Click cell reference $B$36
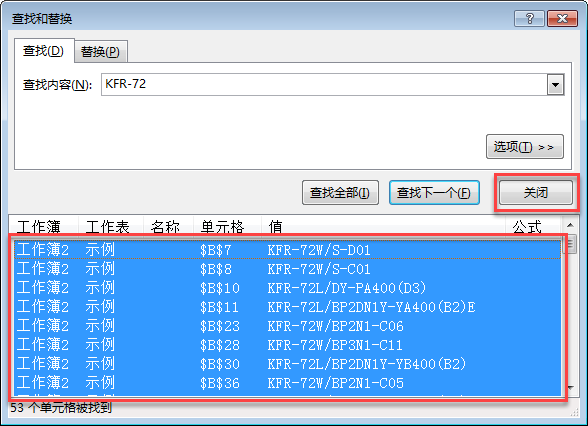588x426 pixels. click(219, 383)
